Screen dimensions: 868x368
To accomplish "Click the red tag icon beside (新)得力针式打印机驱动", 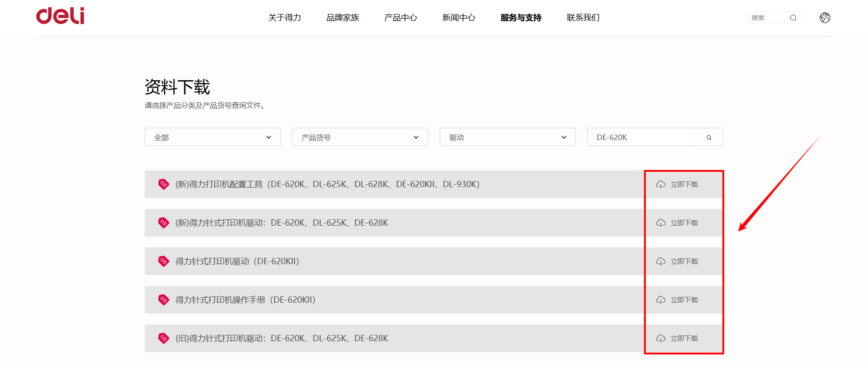I will (x=163, y=223).
